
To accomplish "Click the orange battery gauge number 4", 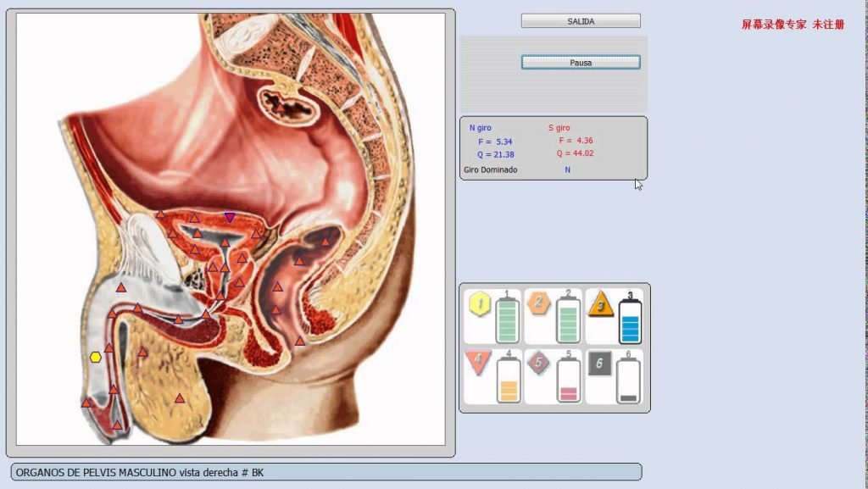I will pos(509,380).
